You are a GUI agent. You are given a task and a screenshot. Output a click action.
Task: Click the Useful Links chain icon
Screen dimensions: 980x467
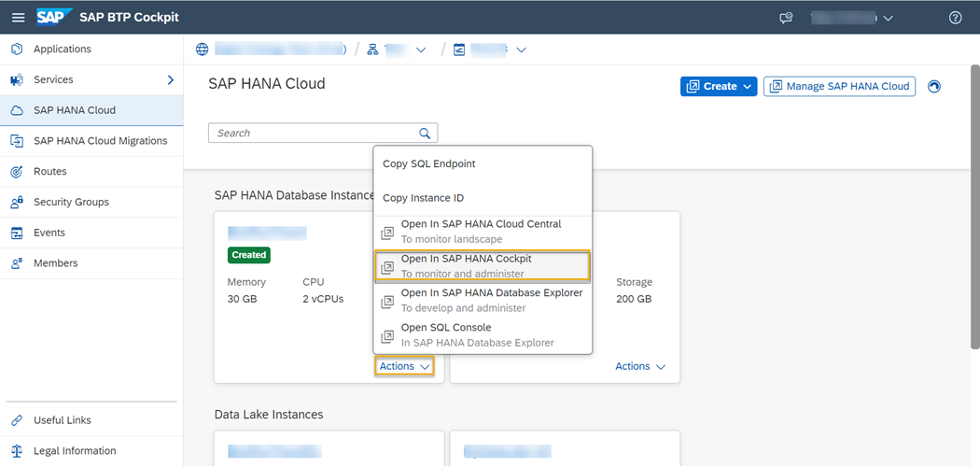(18, 420)
